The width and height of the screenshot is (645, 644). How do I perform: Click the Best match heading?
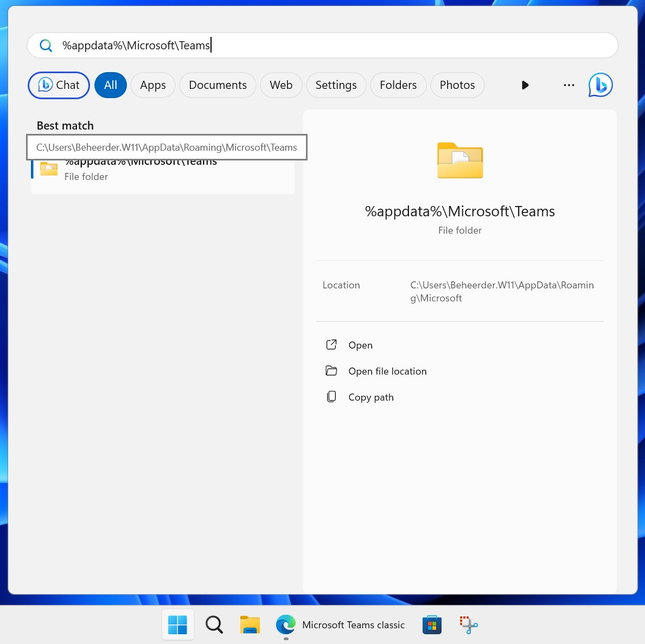pyautogui.click(x=65, y=126)
